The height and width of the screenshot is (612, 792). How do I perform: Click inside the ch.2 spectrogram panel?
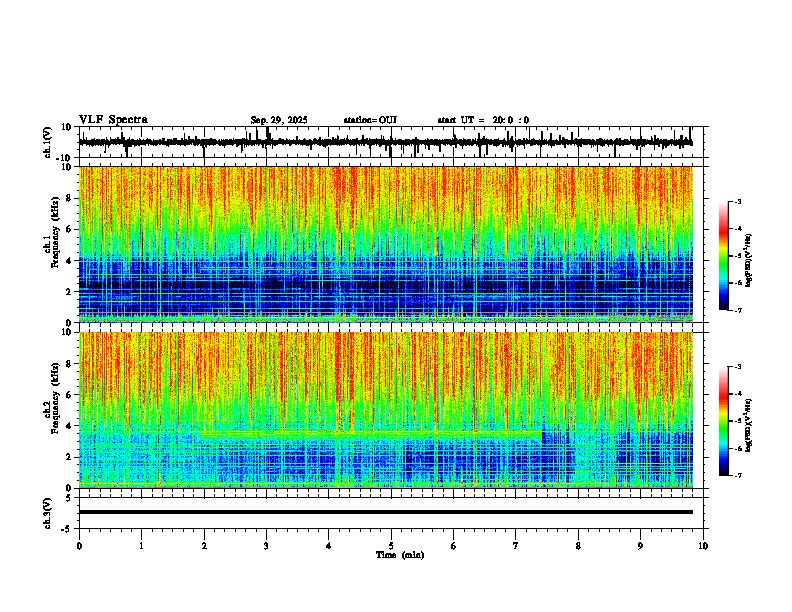click(x=385, y=410)
